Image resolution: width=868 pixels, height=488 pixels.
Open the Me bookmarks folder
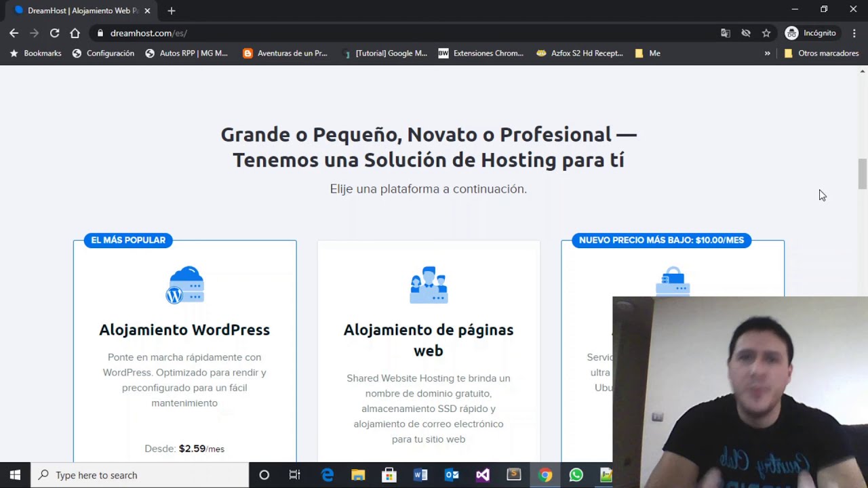tap(648, 53)
